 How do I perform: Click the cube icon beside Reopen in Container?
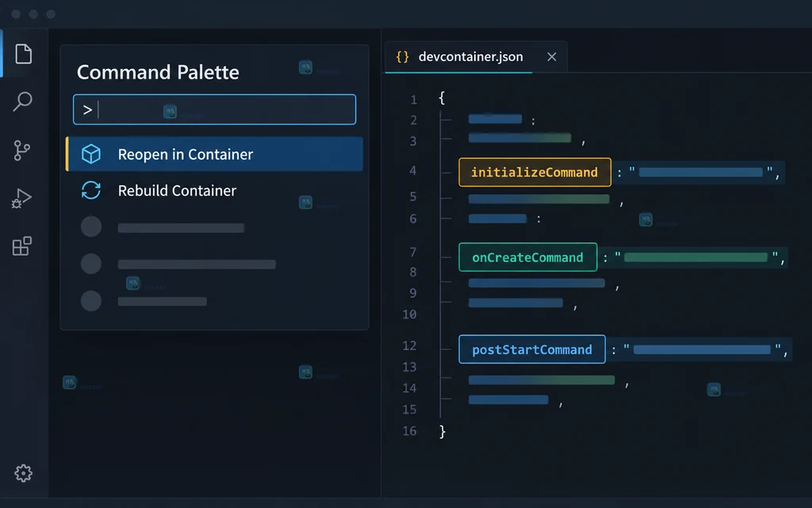point(91,154)
